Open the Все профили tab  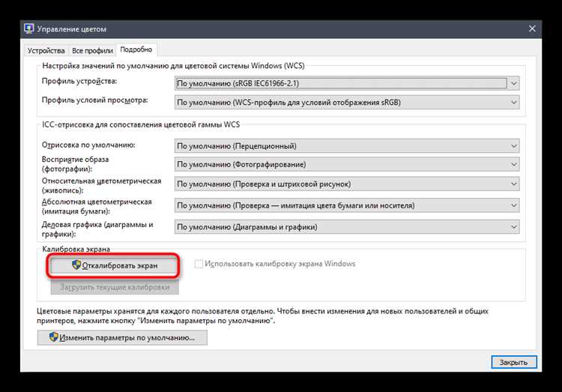click(92, 50)
